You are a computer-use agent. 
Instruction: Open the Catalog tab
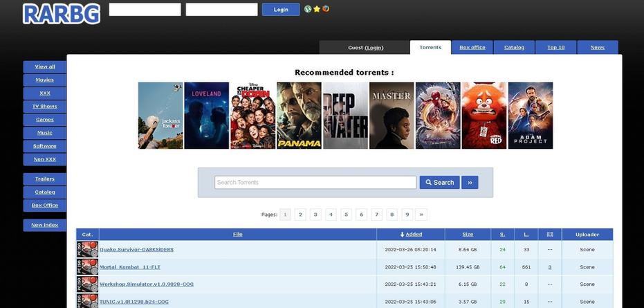coord(514,47)
